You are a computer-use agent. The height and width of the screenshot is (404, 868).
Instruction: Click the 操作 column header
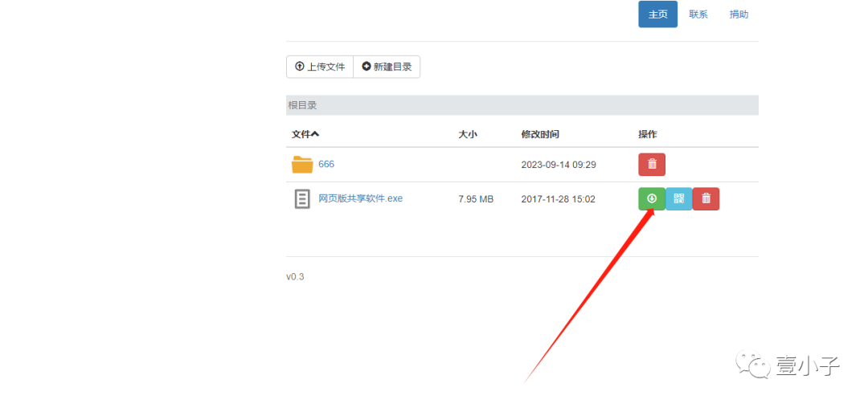[x=647, y=134]
